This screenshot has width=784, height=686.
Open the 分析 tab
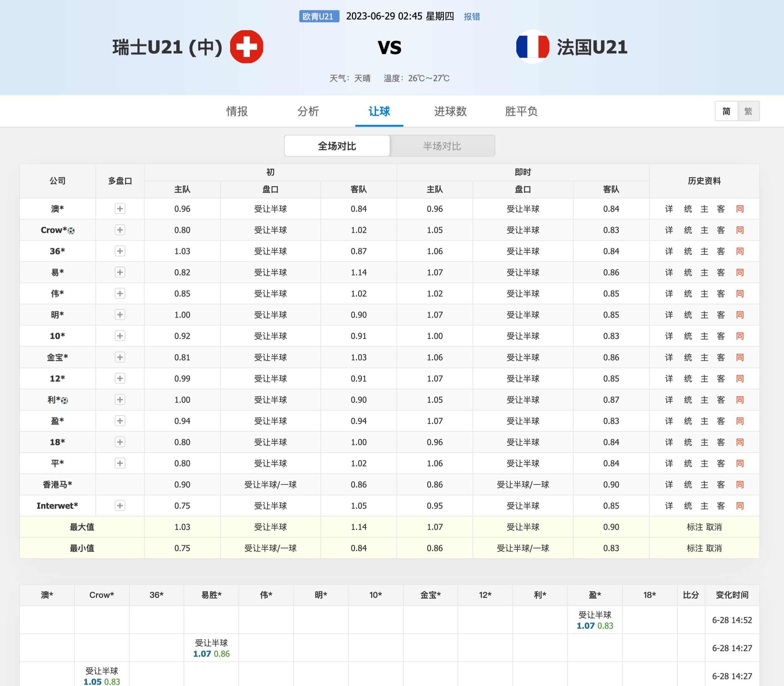[x=308, y=111]
